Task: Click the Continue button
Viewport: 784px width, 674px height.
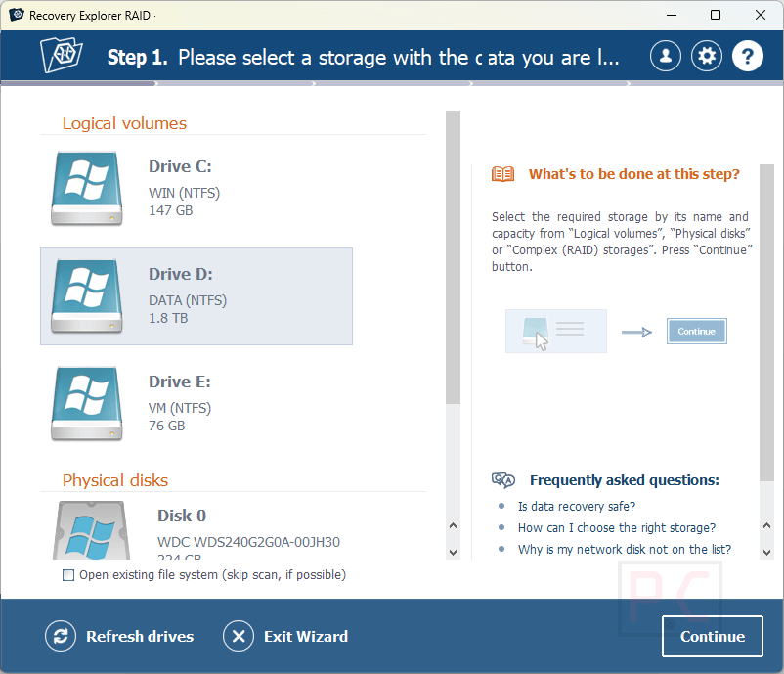Action: [x=713, y=636]
